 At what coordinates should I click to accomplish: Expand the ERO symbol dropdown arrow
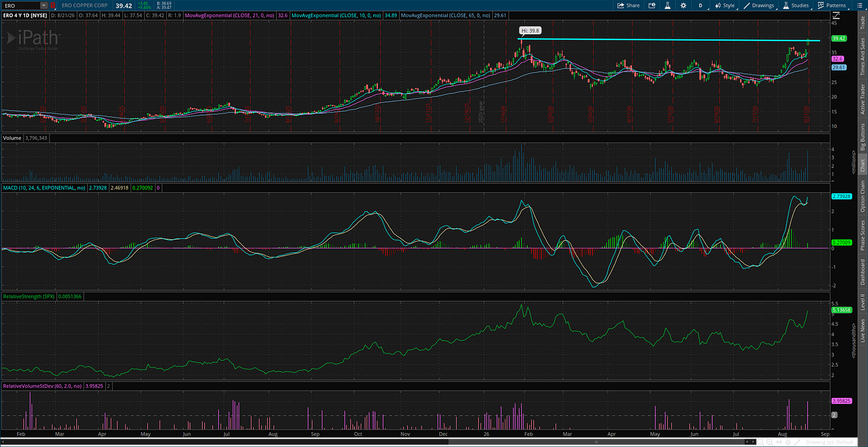point(44,5)
